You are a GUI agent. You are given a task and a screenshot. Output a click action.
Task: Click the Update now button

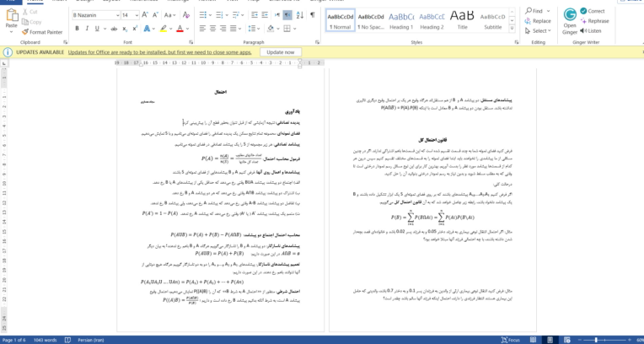point(281,52)
